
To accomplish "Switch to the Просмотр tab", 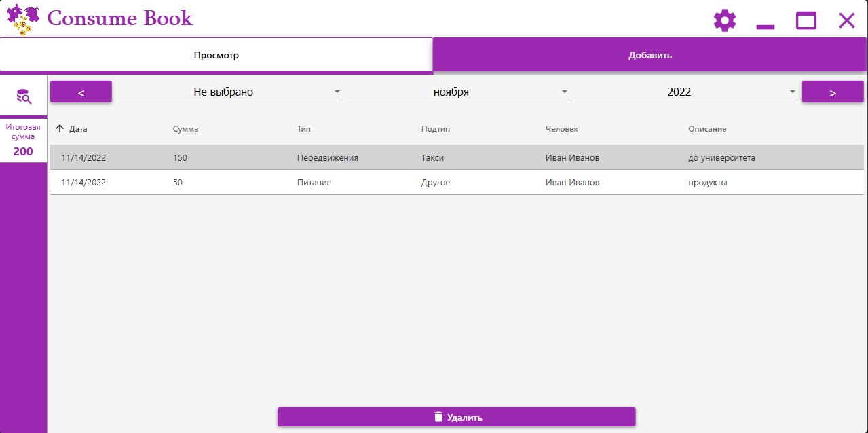I will coord(216,55).
